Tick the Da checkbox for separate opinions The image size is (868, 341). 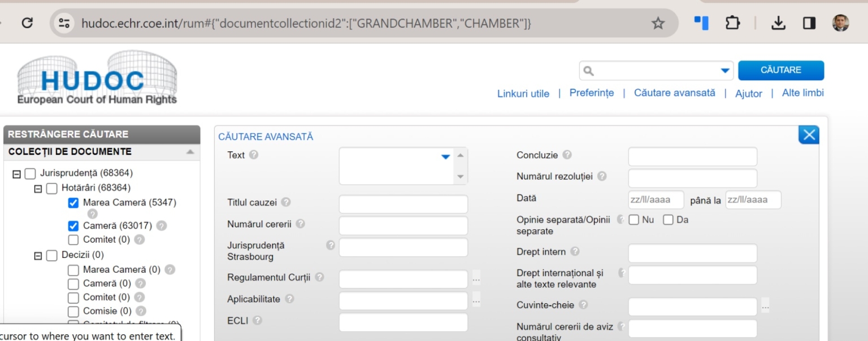[668, 220]
